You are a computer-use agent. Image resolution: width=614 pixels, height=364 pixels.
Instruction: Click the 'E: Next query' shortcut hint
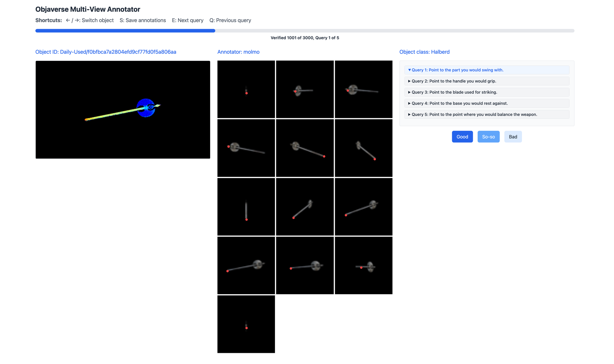[188, 20]
